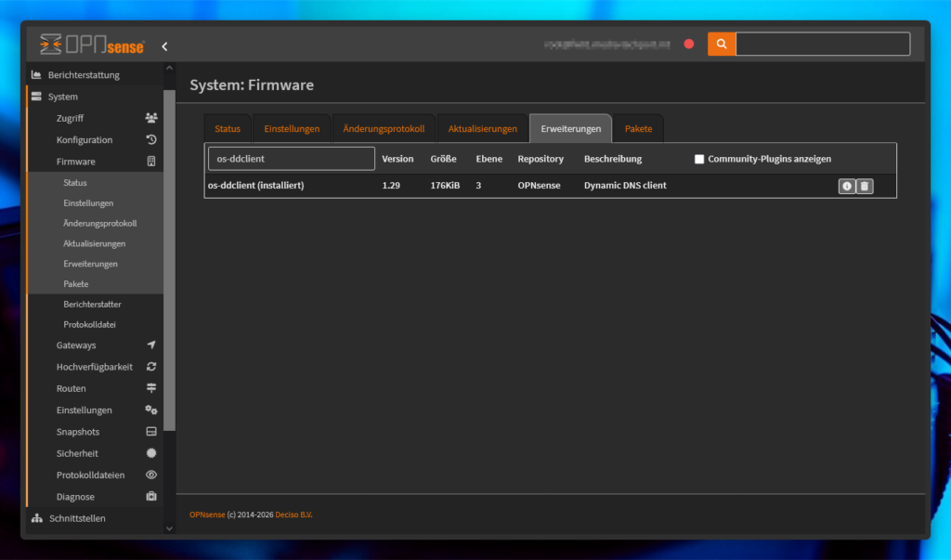
Task: Click the OPNsense footer link
Action: click(207, 514)
